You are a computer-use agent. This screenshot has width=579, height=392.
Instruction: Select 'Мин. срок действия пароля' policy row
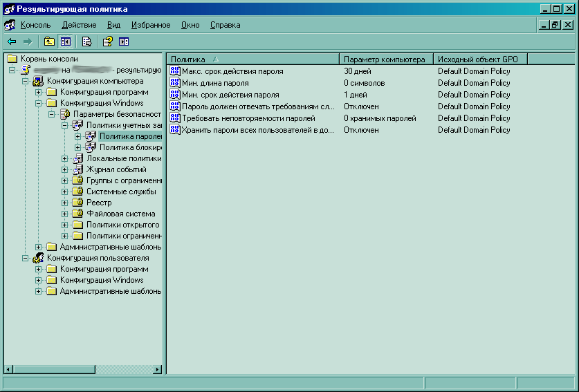click(x=230, y=95)
